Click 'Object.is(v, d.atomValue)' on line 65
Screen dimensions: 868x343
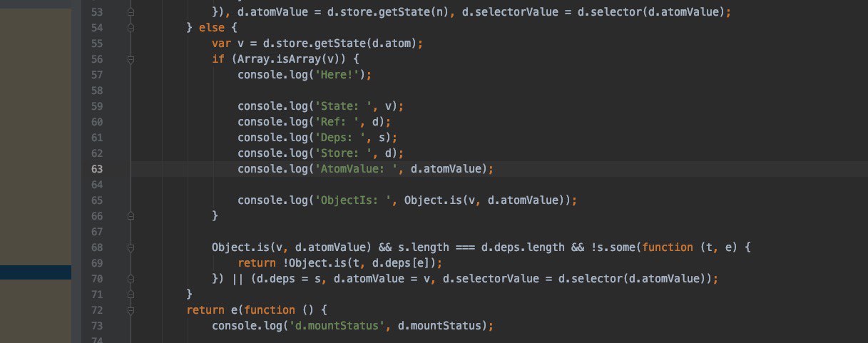tap(485, 200)
